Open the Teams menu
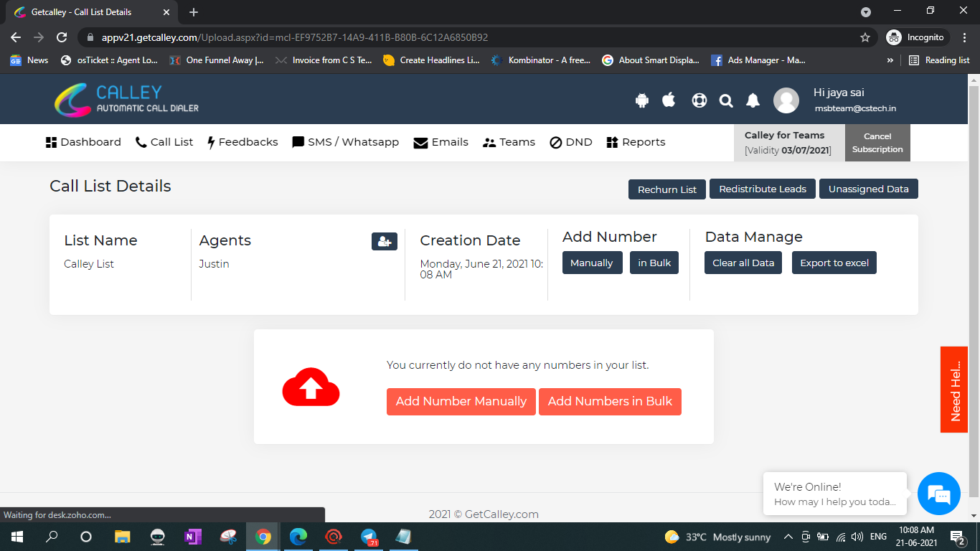Viewport: 980px width, 551px height. [x=509, y=142]
